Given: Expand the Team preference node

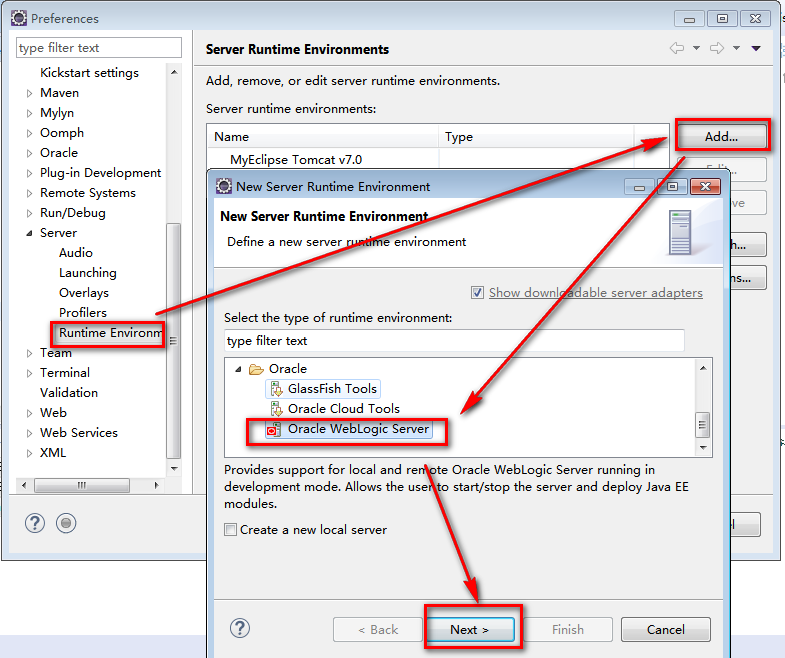Looking at the screenshot, I should [x=30, y=353].
